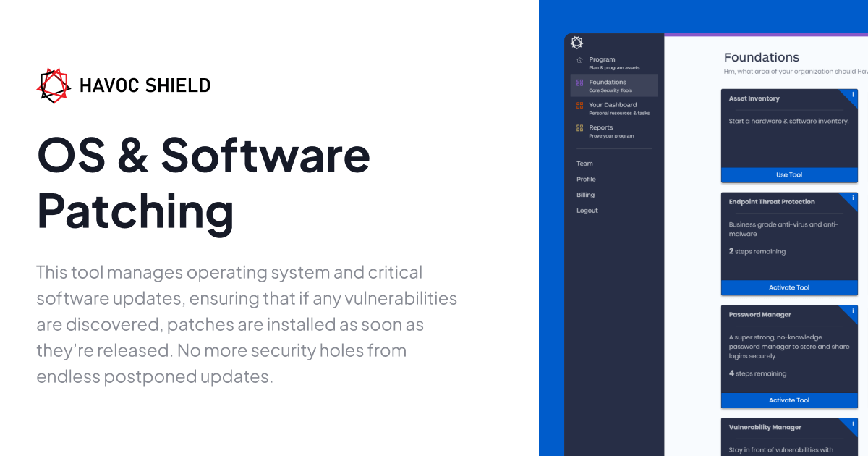Click Logout in the sidebar

[587, 210]
